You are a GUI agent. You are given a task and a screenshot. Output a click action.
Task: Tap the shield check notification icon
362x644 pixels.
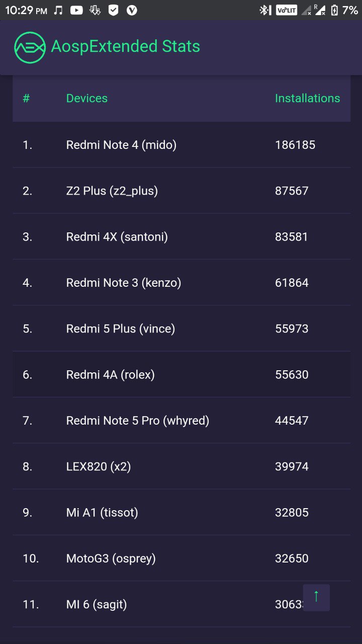[114, 10]
